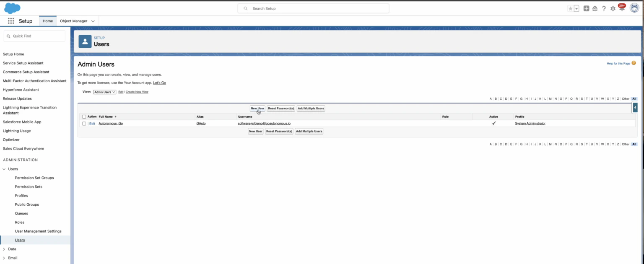Open Roles in sidebar

20,222
